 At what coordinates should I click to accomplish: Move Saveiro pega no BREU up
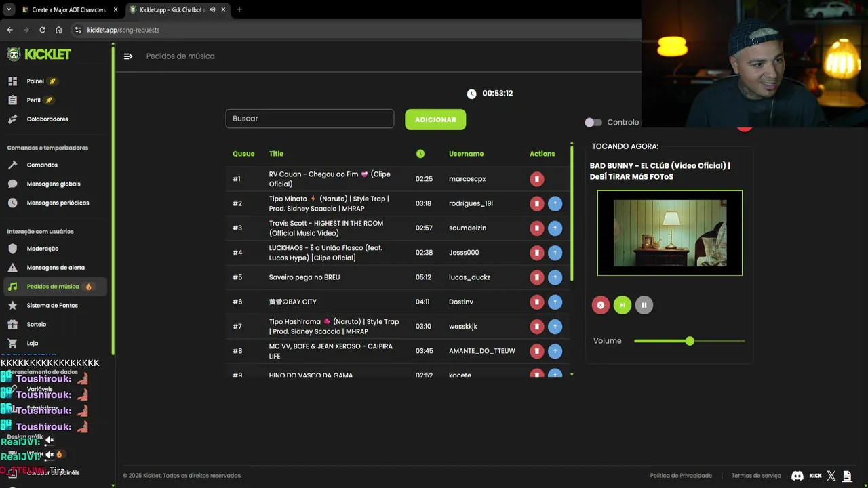point(555,277)
